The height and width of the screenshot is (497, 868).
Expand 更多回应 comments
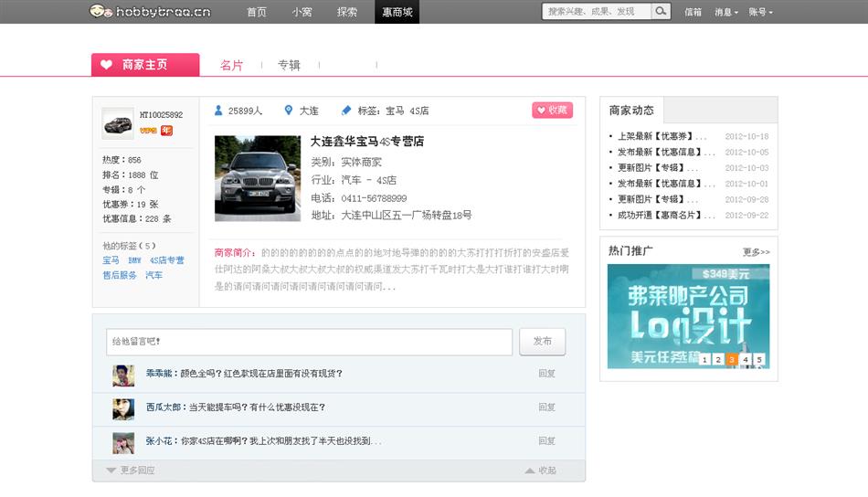tap(131, 470)
